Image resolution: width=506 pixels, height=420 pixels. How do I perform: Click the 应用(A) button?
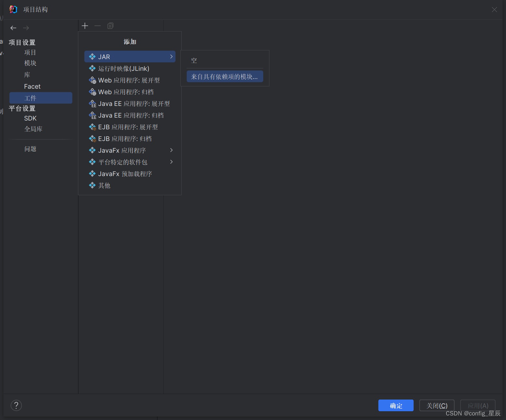[478, 405]
